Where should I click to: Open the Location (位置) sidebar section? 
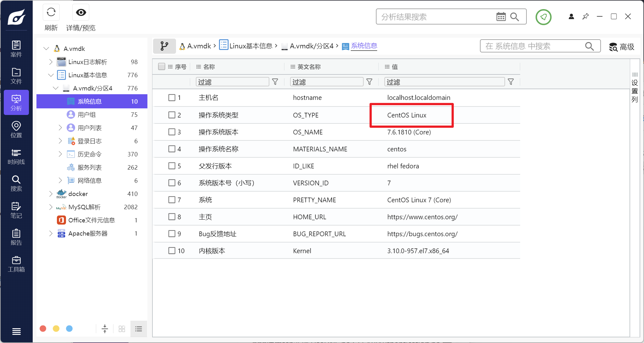(x=16, y=129)
